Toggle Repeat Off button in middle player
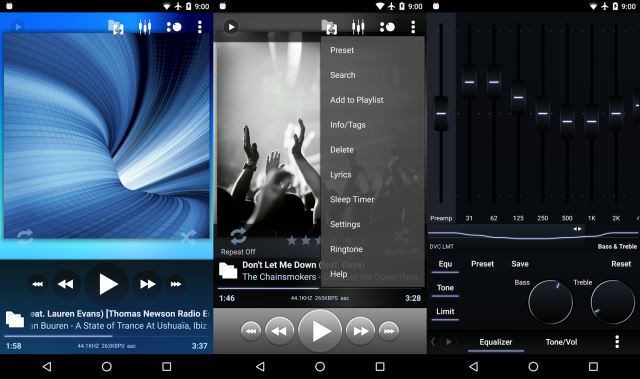 tap(238, 241)
